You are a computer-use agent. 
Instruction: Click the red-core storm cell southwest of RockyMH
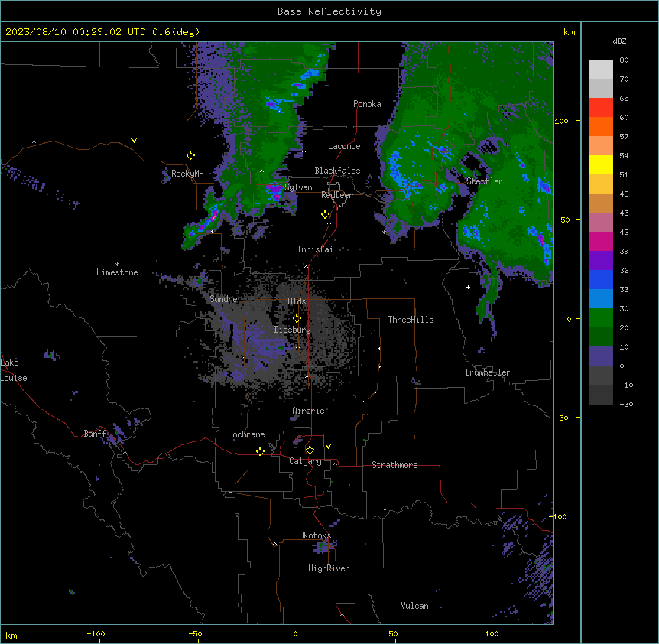point(213,217)
